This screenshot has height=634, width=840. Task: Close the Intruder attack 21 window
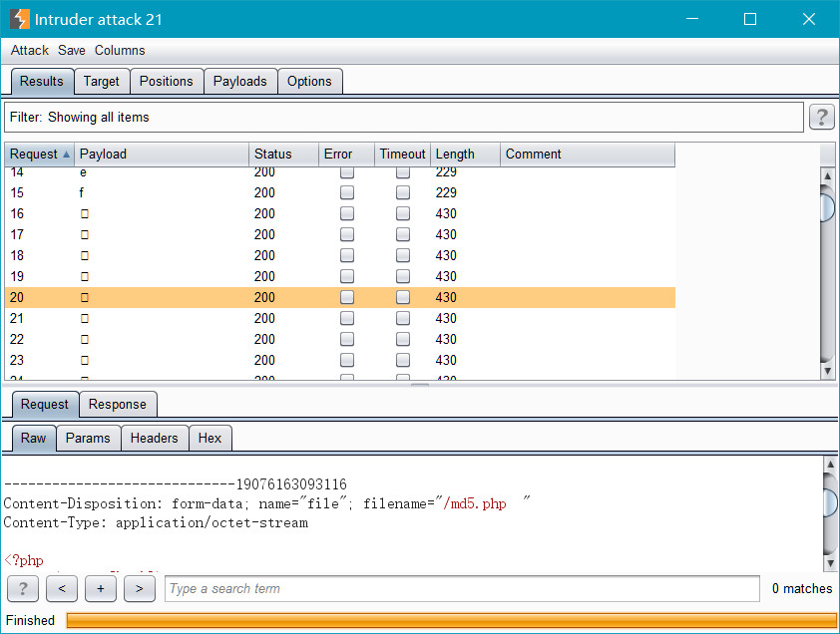point(808,19)
